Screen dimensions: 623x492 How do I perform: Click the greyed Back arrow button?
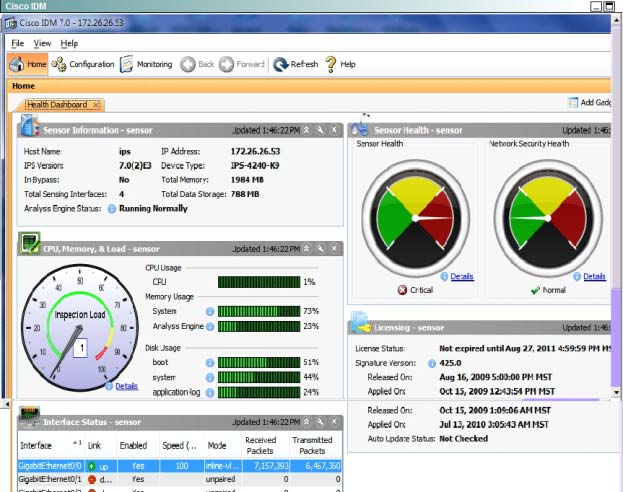[197, 64]
